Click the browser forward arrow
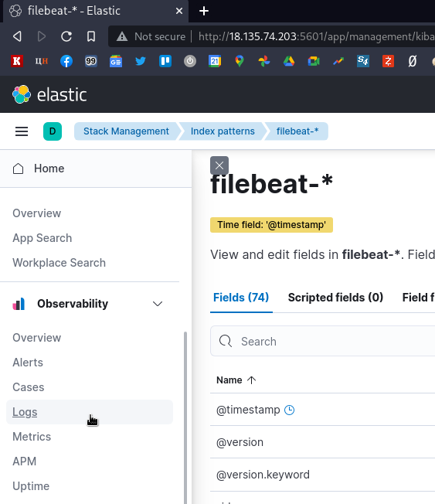 pos(42,36)
